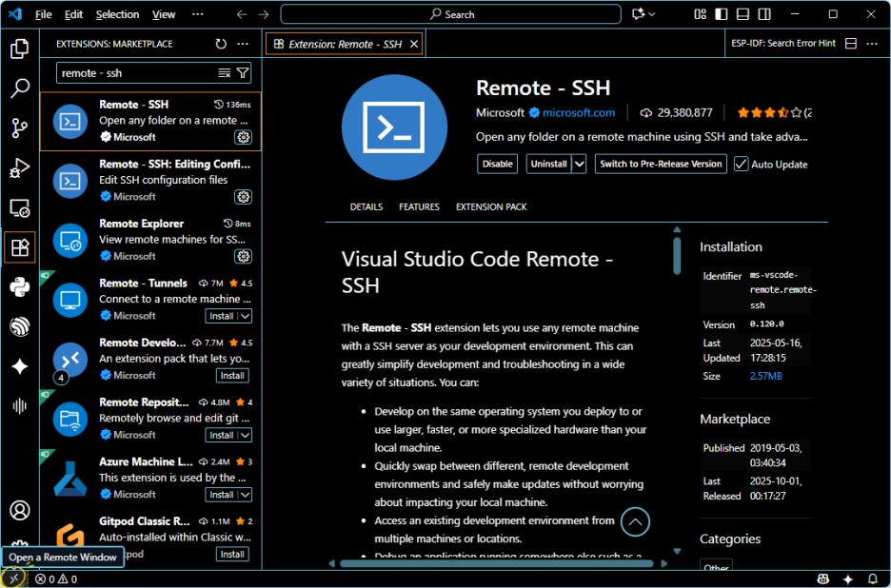
Task: Open the gear menu for Remote Explorer extension
Action: pyautogui.click(x=243, y=256)
